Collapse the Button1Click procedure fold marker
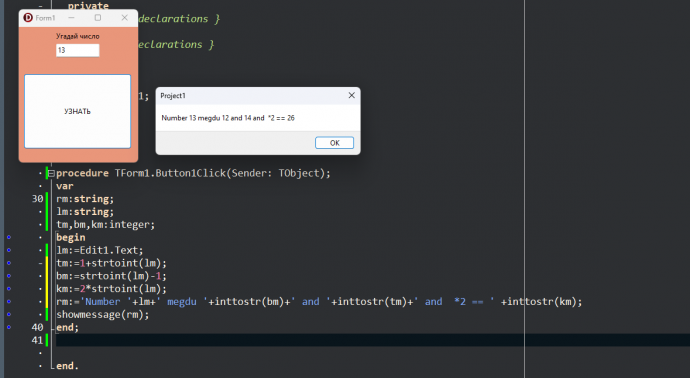 click(x=51, y=173)
